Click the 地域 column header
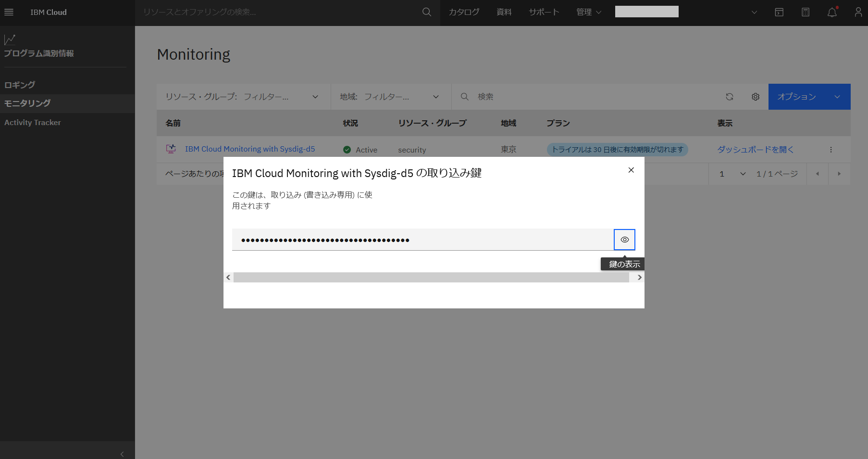This screenshot has width=868, height=459. (x=508, y=123)
